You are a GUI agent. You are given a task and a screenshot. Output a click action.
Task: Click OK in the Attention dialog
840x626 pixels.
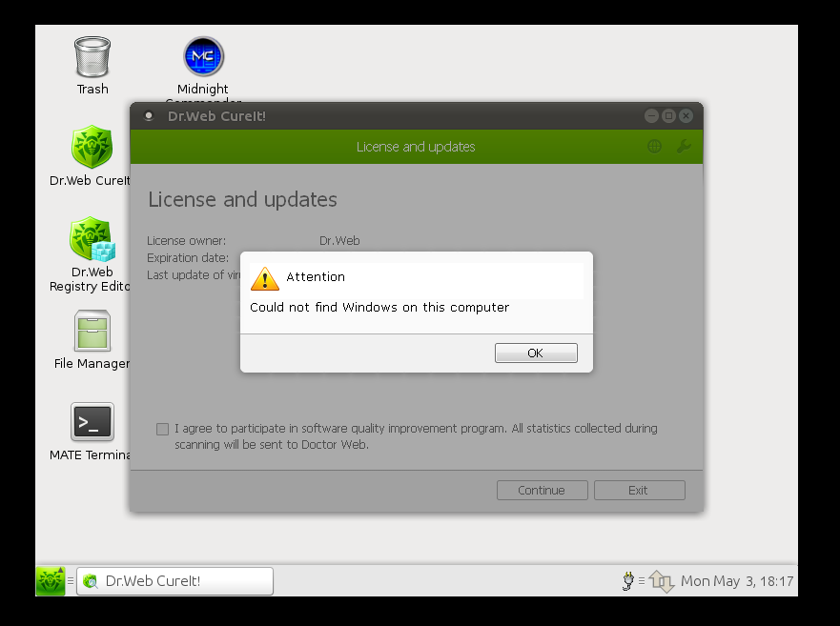pos(536,353)
